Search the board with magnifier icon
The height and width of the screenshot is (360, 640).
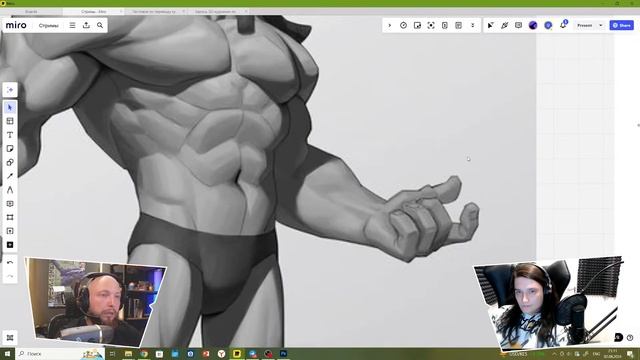[x=100, y=25]
